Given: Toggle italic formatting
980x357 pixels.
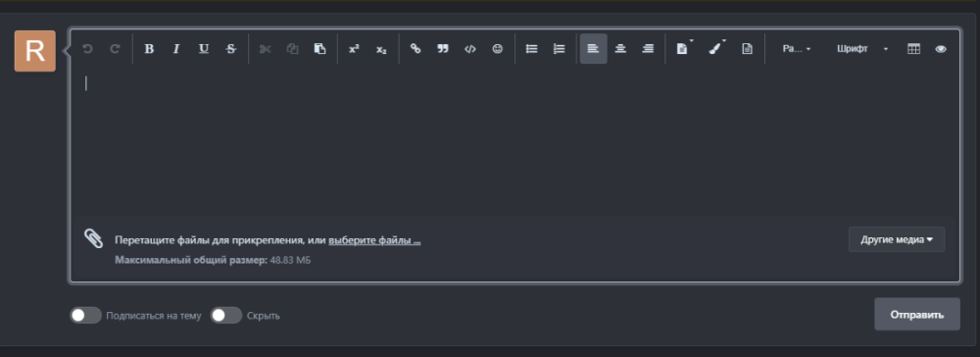Looking at the screenshot, I should [176, 49].
